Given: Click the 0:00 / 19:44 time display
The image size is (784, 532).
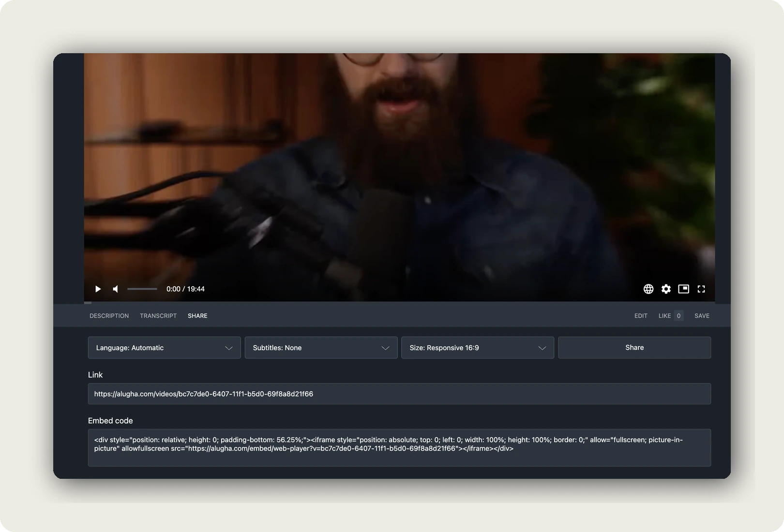Looking at the screenshot, I should (185, 289).
